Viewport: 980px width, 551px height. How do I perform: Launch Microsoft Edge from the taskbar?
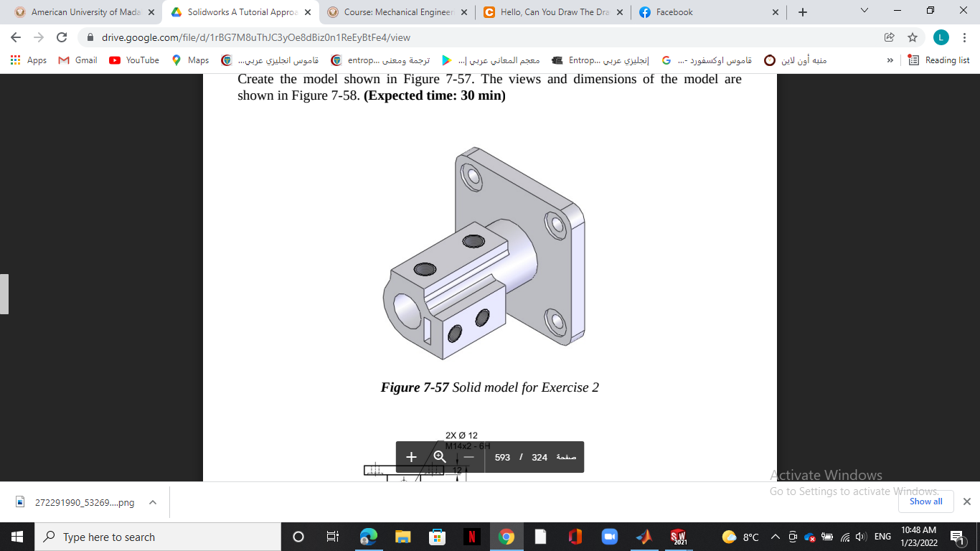368,537
